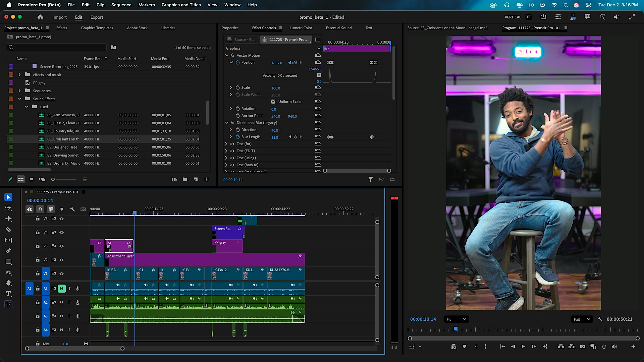Viewport: 644px width, 362px height.
Task: Switch to the Lumetri Color tab
Action: (301, 28)
